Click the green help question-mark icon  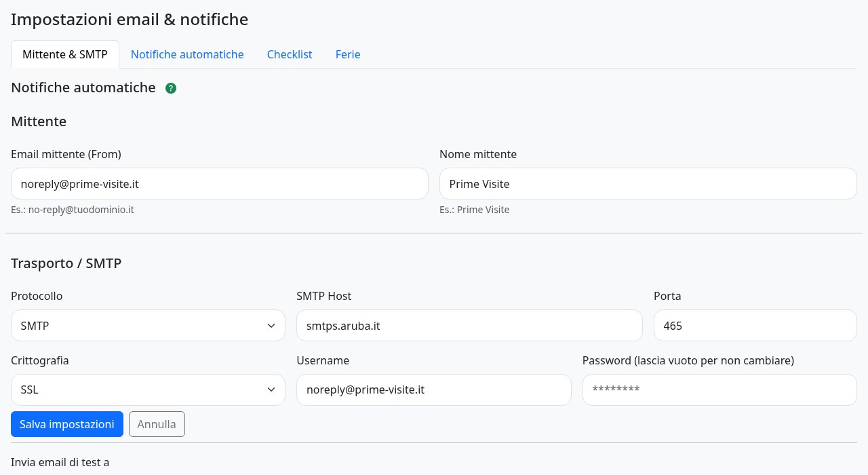[x=171, y=88]
